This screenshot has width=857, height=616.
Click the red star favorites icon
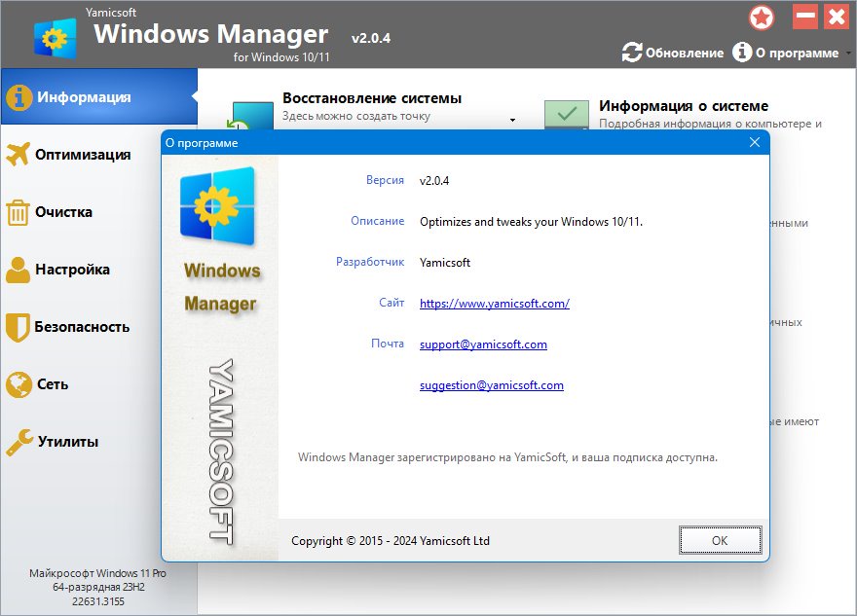[x=762, y=18]
